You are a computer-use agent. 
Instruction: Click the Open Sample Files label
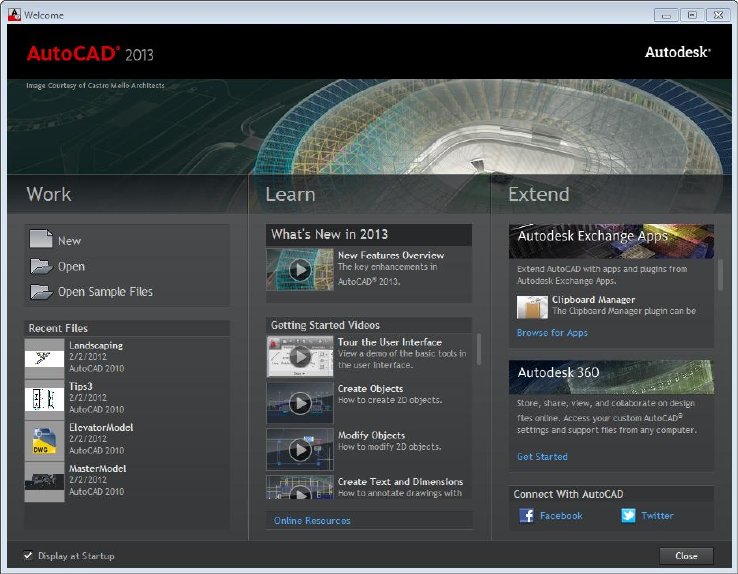tap(105, 292)
